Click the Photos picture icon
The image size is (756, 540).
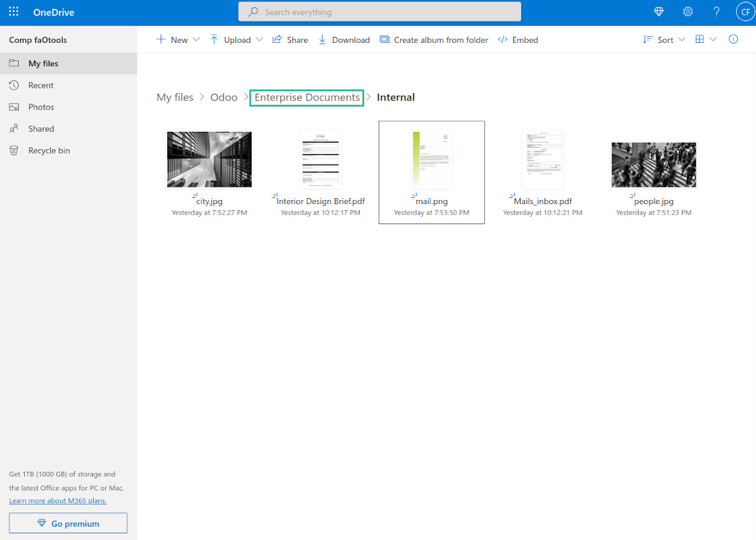(x=14, y=107)
